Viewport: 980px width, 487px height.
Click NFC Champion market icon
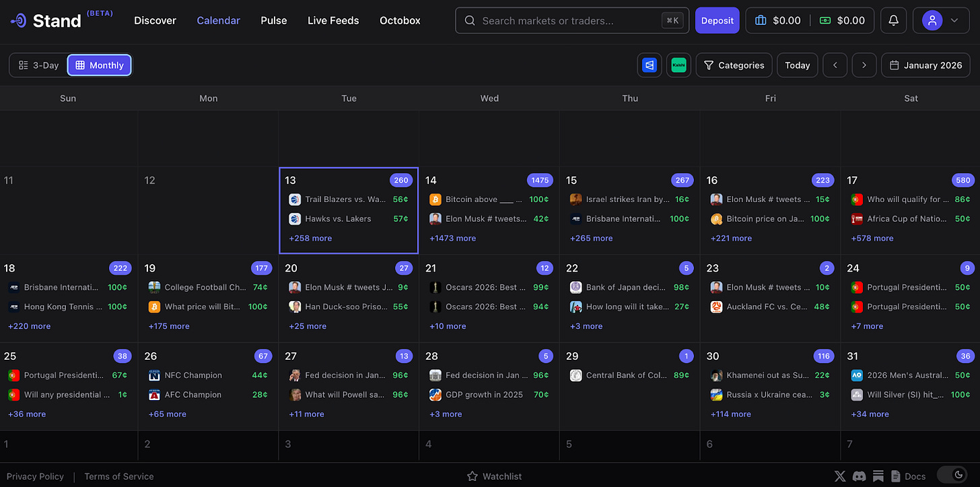[x=154, y=375]
